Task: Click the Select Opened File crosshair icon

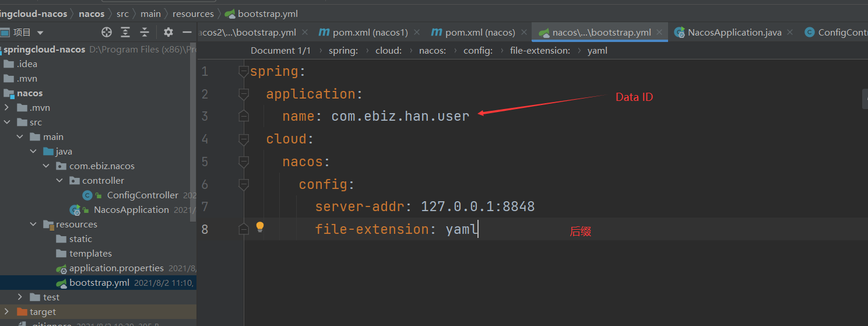Action: 107,32
